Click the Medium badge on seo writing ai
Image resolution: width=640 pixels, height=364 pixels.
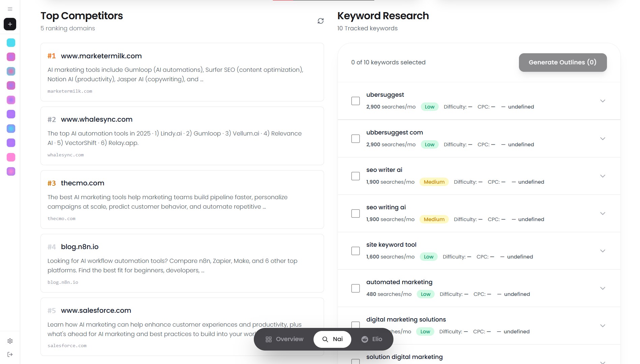(x=434, y=219)
